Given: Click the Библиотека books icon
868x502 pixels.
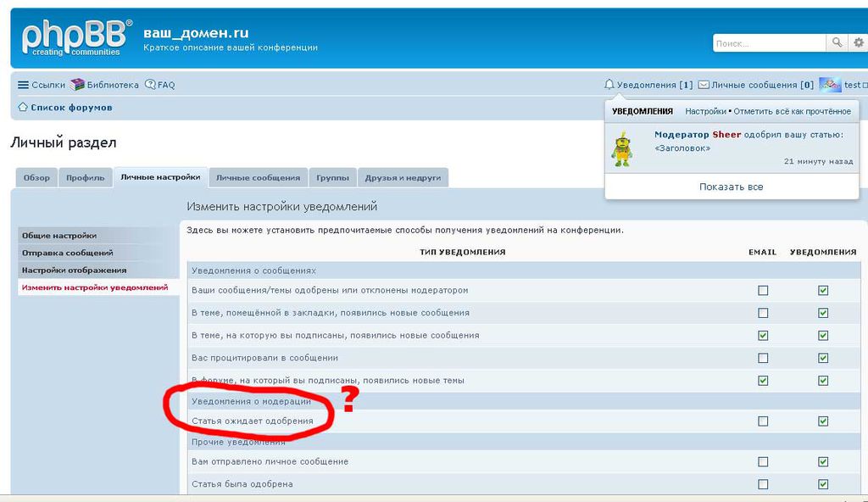Looking at the screenshot, I should pos(78,85).
